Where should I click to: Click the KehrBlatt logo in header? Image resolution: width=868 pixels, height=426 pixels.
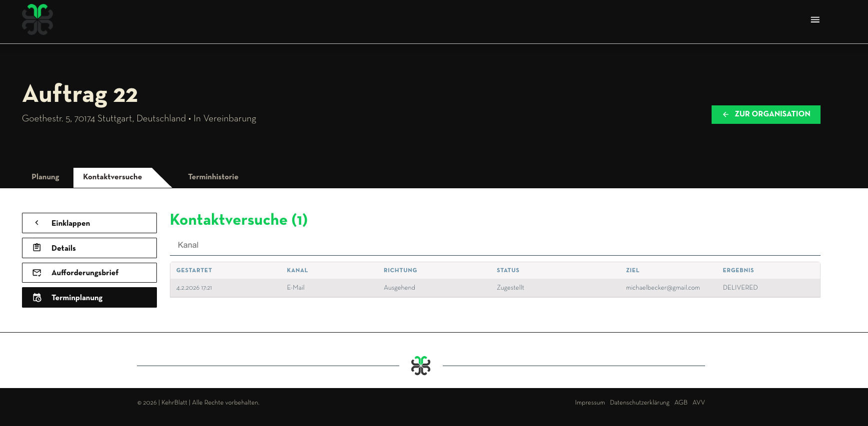point(37,19)
